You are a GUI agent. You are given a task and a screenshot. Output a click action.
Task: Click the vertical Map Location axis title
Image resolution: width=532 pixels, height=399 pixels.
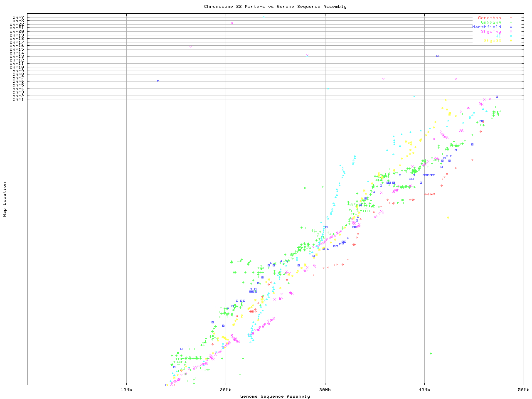point(5,199)
